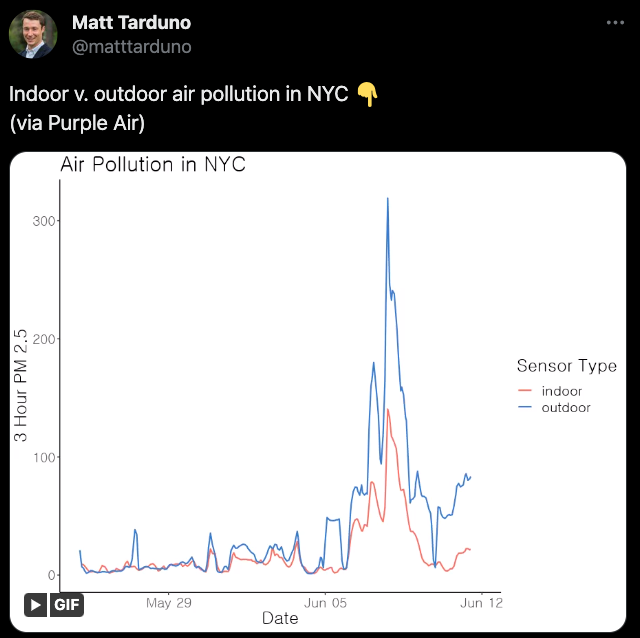Image resolution: width=640 pixels, height=638 pixels.
Task: Click the 'Jun 05' date axis tick
Action: tap(325, 603)
